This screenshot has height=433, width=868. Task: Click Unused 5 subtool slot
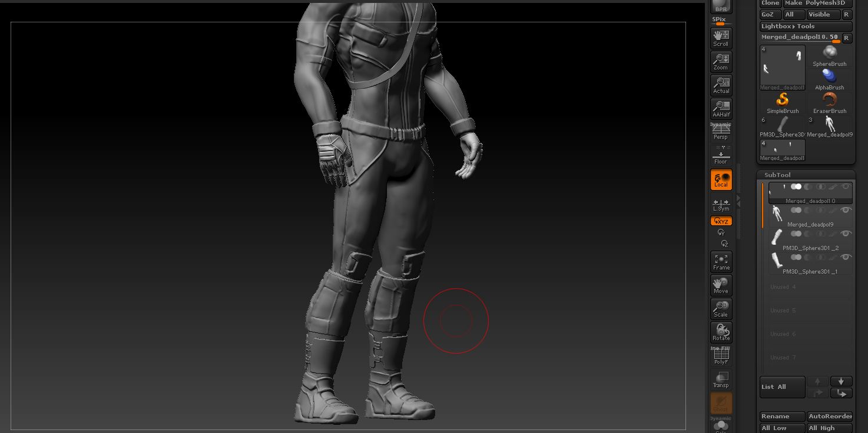pyautogui.click(x=810, y=311)
